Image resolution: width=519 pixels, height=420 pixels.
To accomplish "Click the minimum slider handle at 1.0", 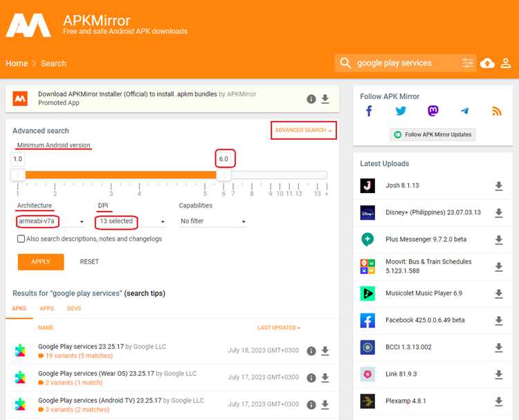I will (18, 175).
